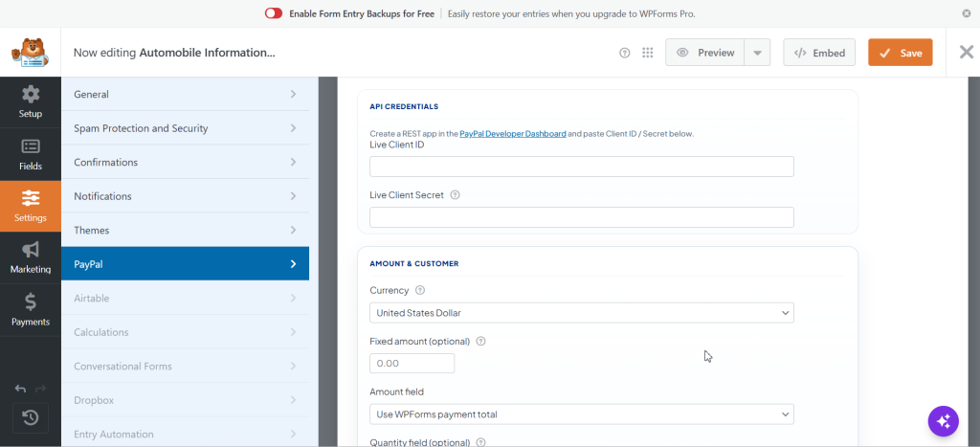Open the Amount field dropdown
The height and width of the screenshot is (447, 980).
click(x=581, y=413)
